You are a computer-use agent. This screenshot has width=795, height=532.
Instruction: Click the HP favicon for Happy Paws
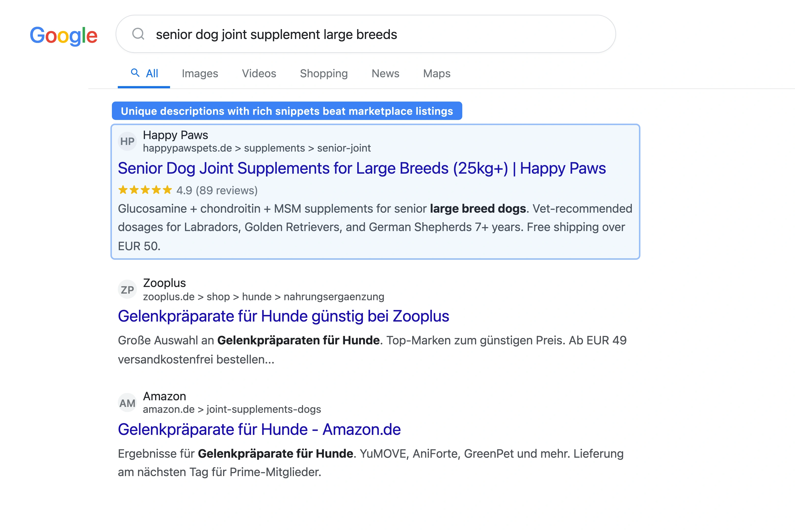(127, 141)
